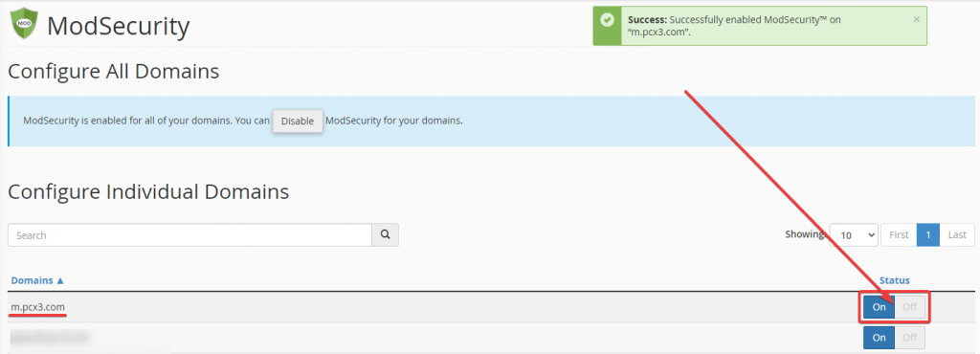Click the green checkmark success icon
980x354 pixels.
(607, 20)
